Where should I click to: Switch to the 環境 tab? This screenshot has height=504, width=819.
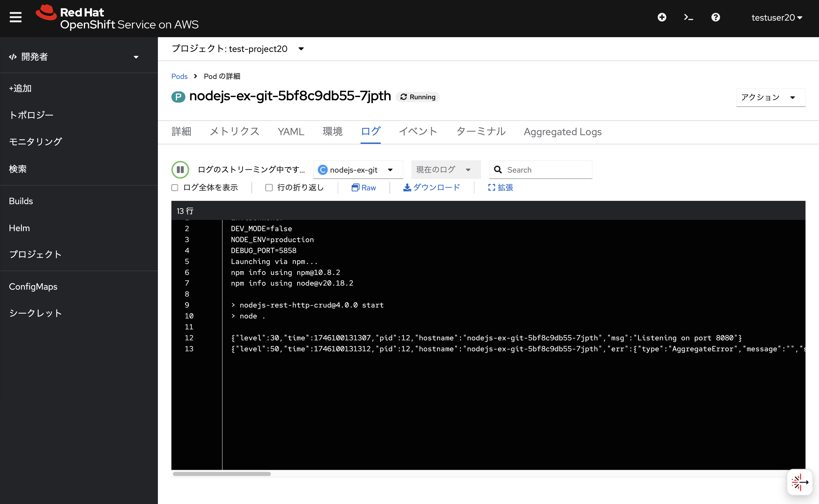[333, 132]
